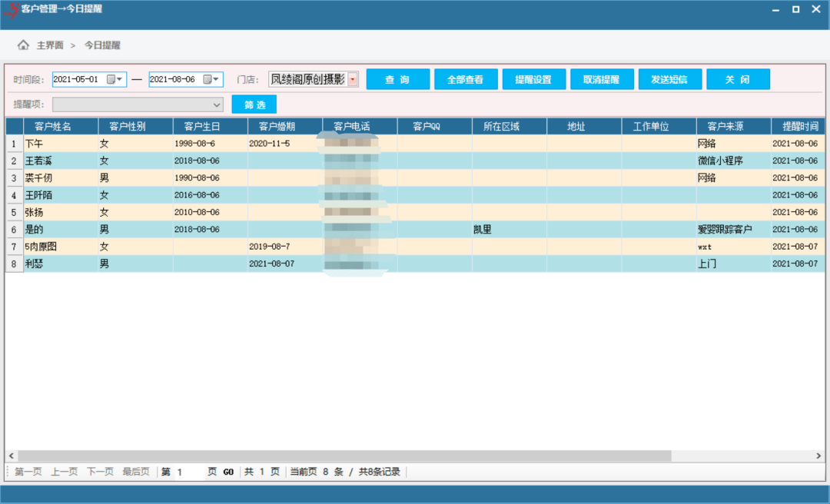Sort by 地址 column header
The width and height of the screenshot is (830, 504).
pos(584,126)
